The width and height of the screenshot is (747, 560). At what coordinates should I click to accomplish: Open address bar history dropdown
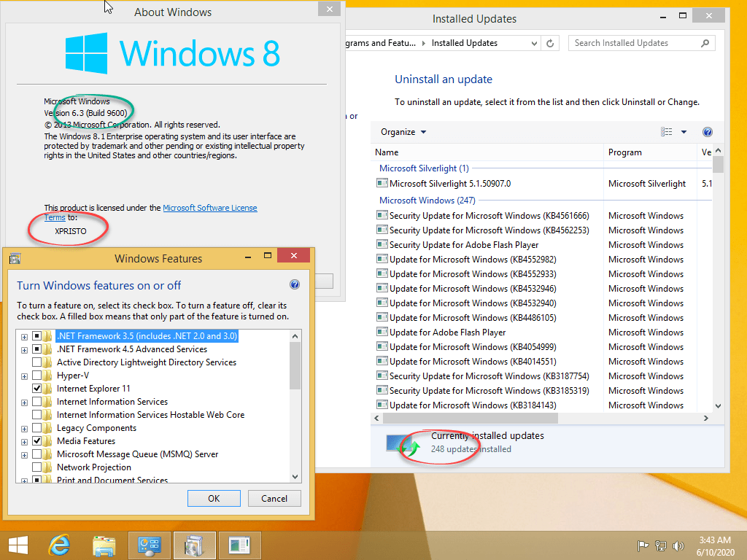pos(534,43)
